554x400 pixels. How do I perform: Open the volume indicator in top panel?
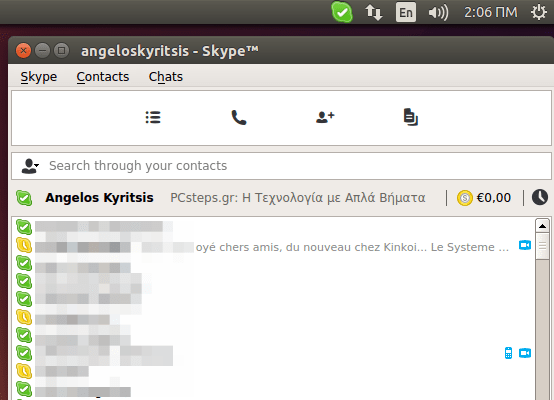tap(438, 13)
